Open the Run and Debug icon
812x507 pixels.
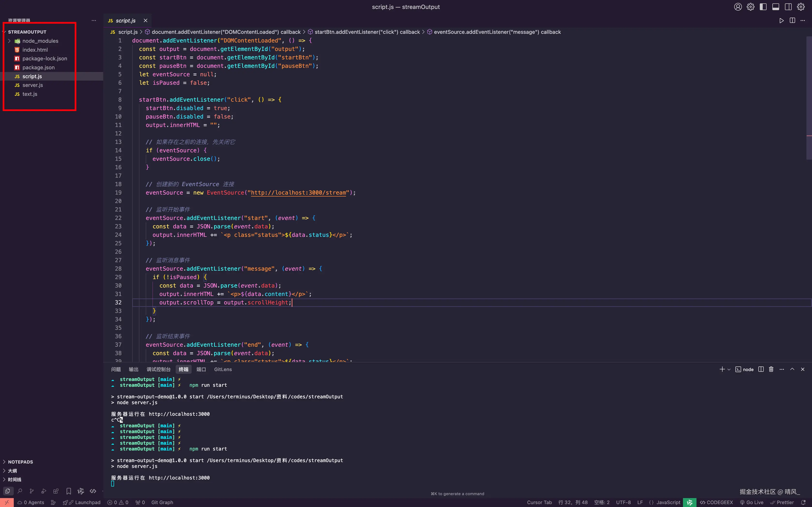click(43, 491)
